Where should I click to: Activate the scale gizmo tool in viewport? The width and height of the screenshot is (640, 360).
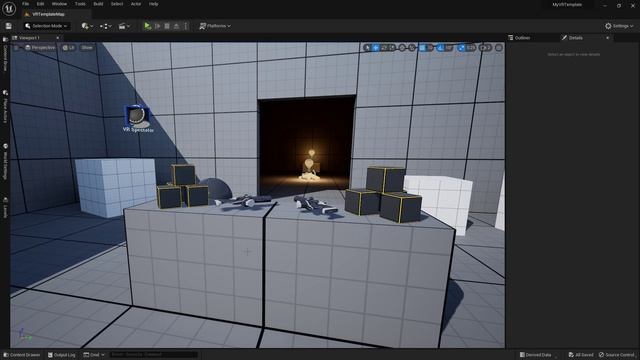[392, 48]
